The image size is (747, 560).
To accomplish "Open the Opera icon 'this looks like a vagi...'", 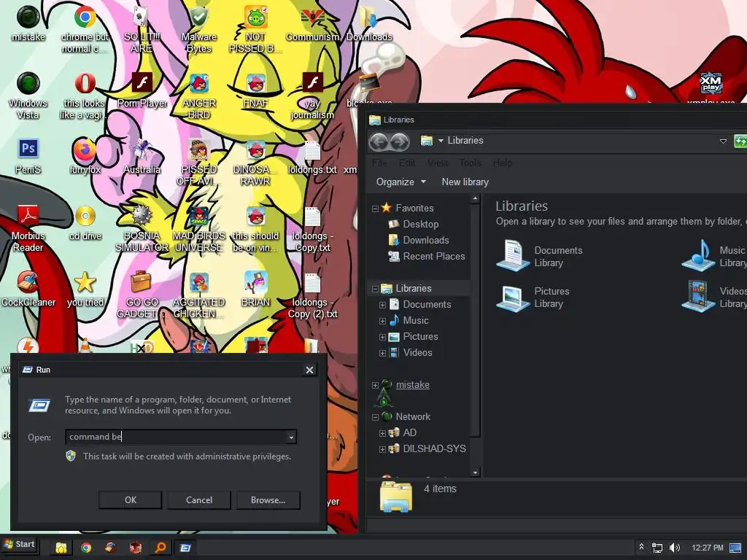I will (85, 96).
